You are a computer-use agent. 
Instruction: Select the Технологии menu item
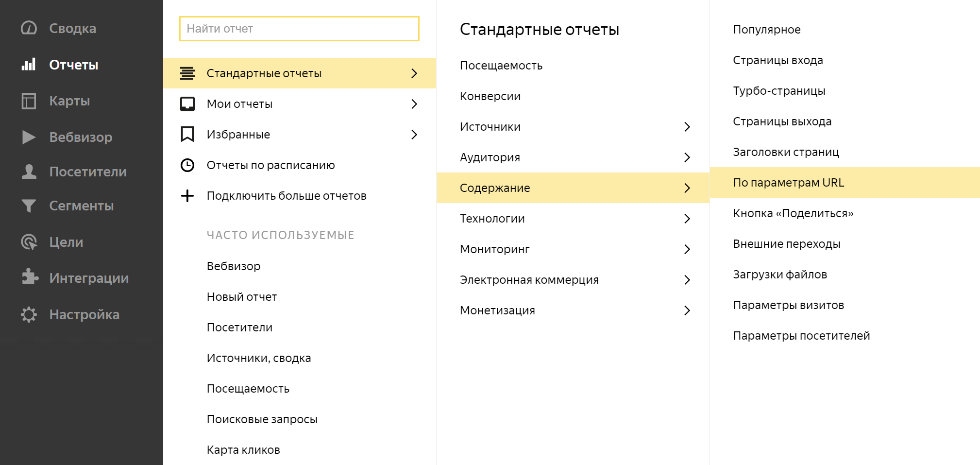(492, 219)
